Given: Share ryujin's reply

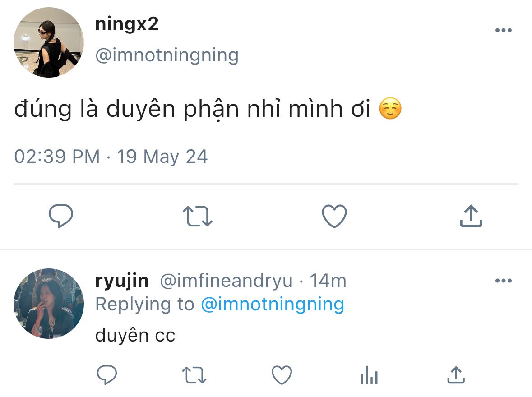Looking at the screenshot, I should 456,375.
